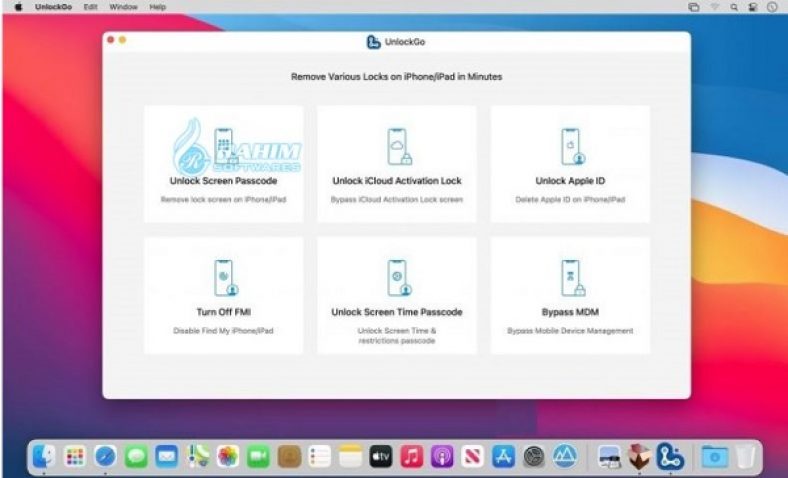This screenshot has height=478, width=788.
Task: Open the Edit menu
Action: [x=90, y=7]
